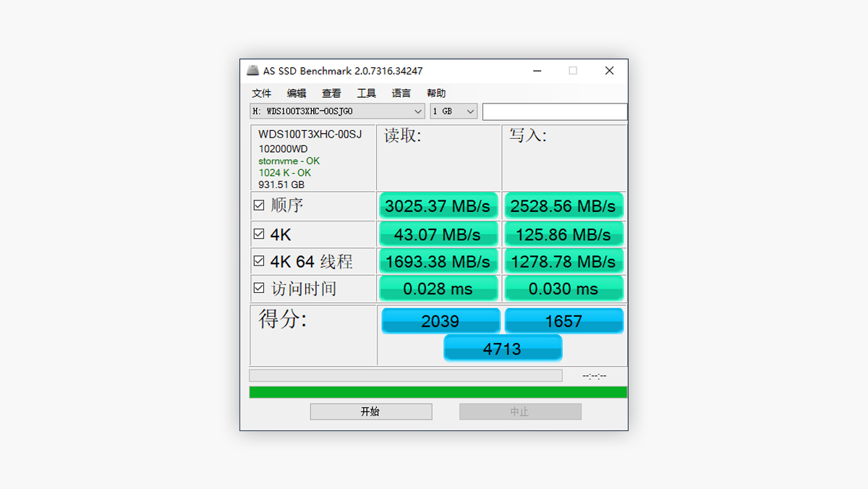Viewport: 868px width, 489px height.
Task: Open the 工具 menu
Action: coord(366,93)
